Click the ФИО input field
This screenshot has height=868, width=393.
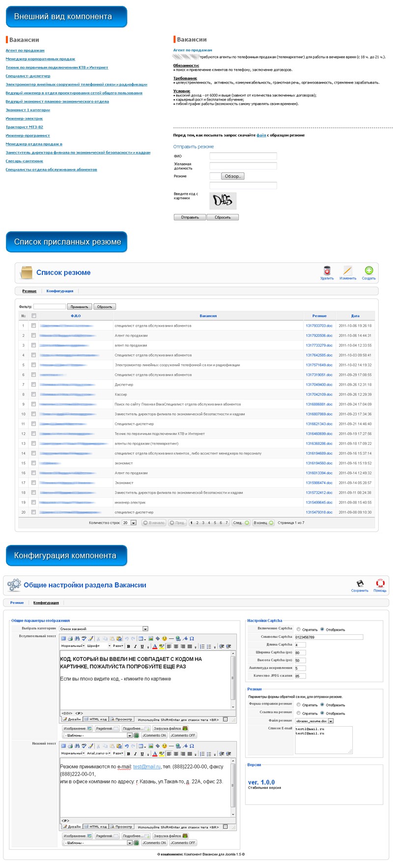pyautogui.click(x=243, y=156)
